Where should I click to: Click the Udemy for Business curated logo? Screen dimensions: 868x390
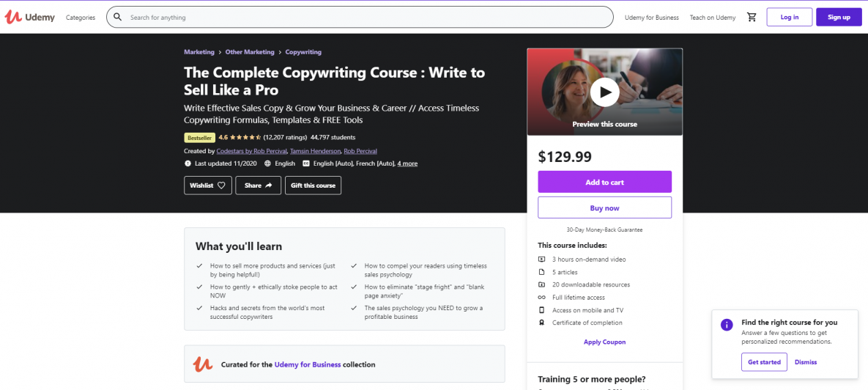203,364
